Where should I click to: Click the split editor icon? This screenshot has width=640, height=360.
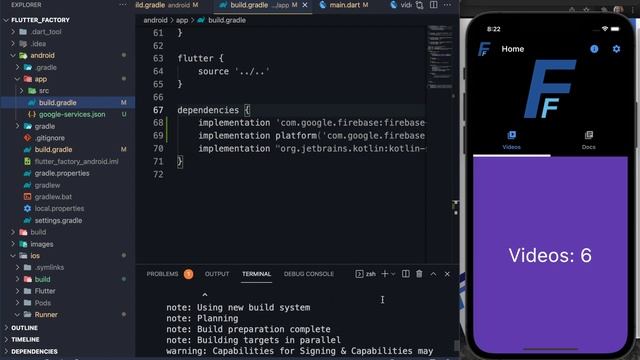(433, 5)
